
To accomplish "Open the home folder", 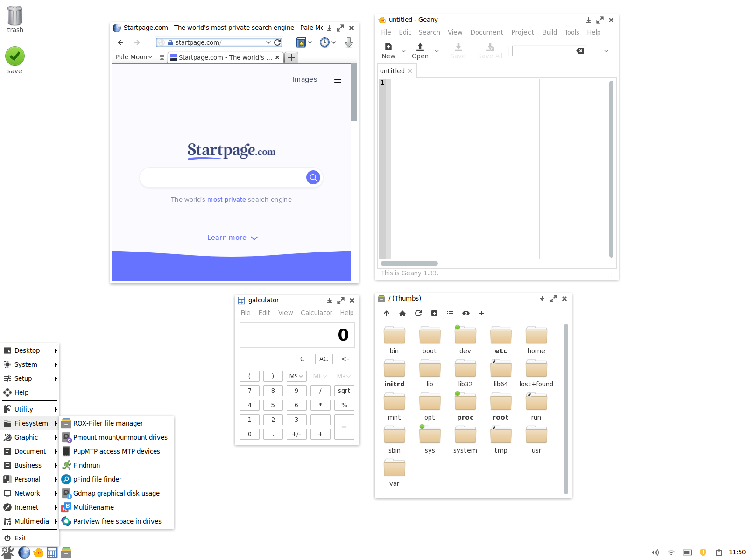I will [536, 340].
